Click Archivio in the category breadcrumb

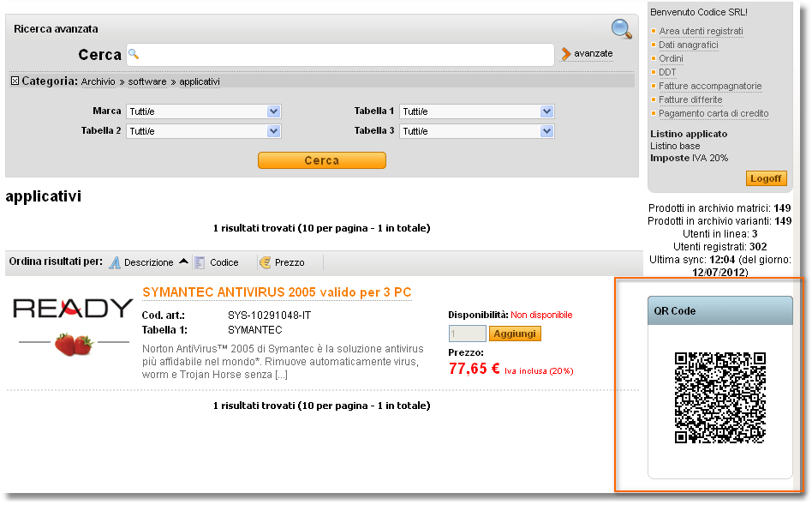98,81
